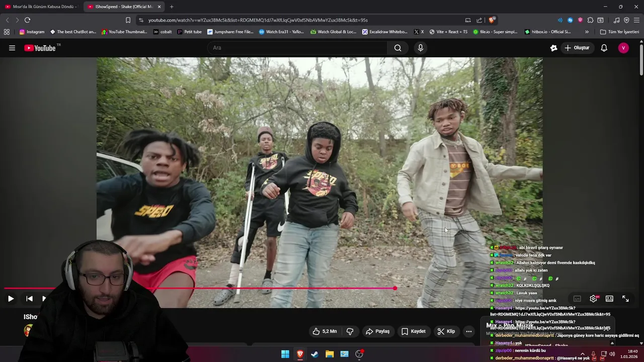Go to the previous video in the playlist
644x362 pixels.
tap(29, 299)
